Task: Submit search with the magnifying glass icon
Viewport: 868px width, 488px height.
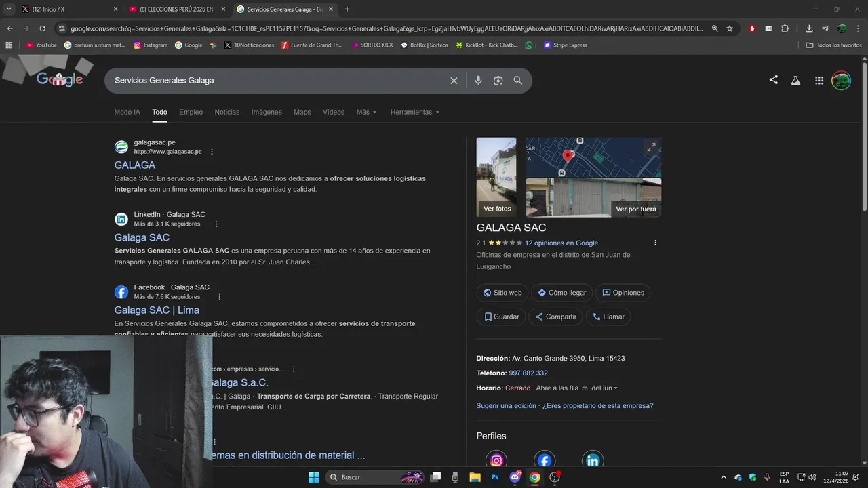Action: 518,81
